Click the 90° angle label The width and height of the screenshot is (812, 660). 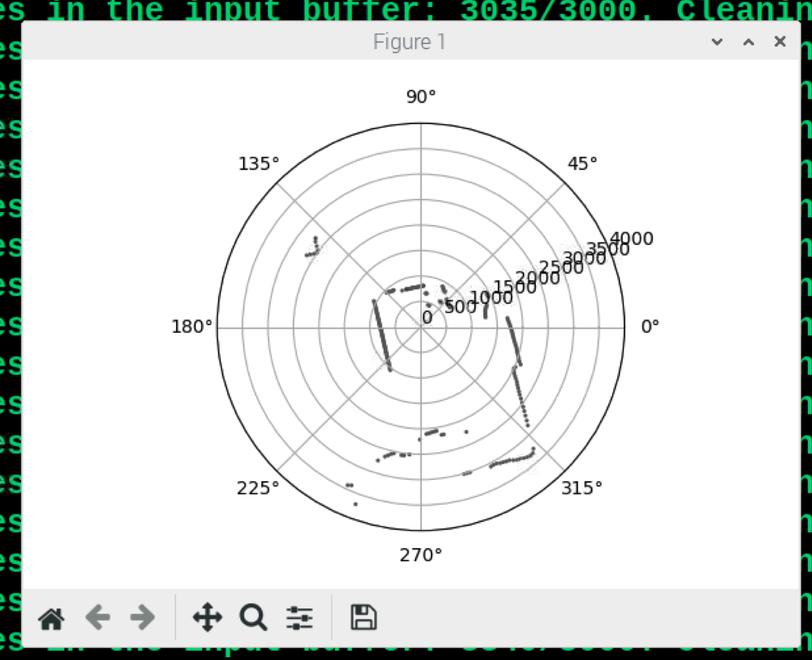point(421,97)
